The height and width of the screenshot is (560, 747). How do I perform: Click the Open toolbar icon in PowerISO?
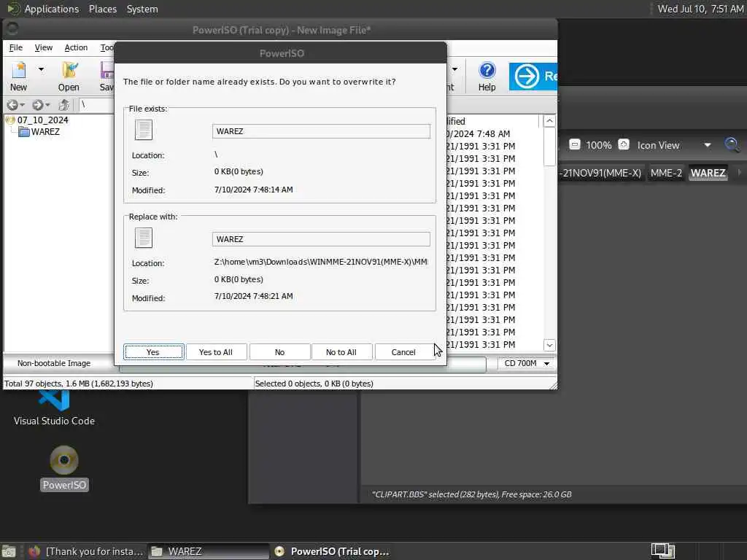[x=69, y=76]
